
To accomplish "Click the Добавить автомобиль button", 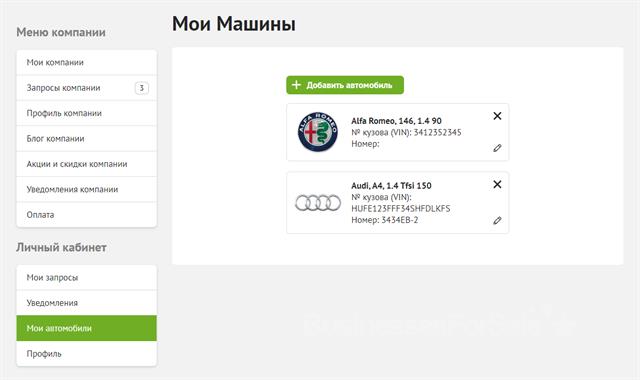I will (345, 85).
